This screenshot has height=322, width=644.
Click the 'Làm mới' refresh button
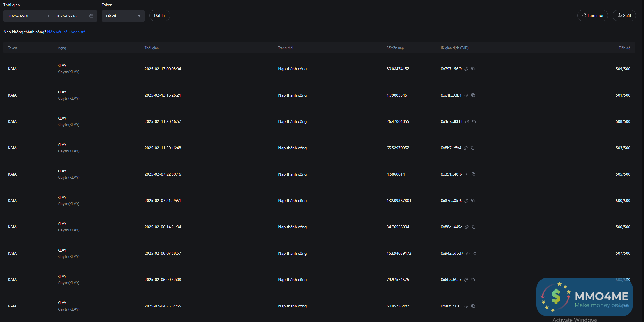pos(593,15)
